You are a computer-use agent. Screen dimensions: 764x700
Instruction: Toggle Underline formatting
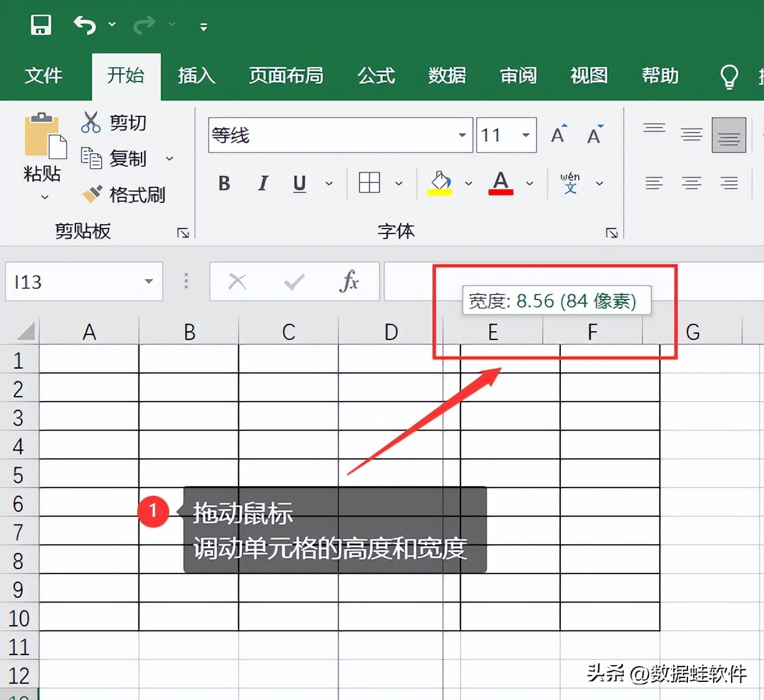[300, 183]
